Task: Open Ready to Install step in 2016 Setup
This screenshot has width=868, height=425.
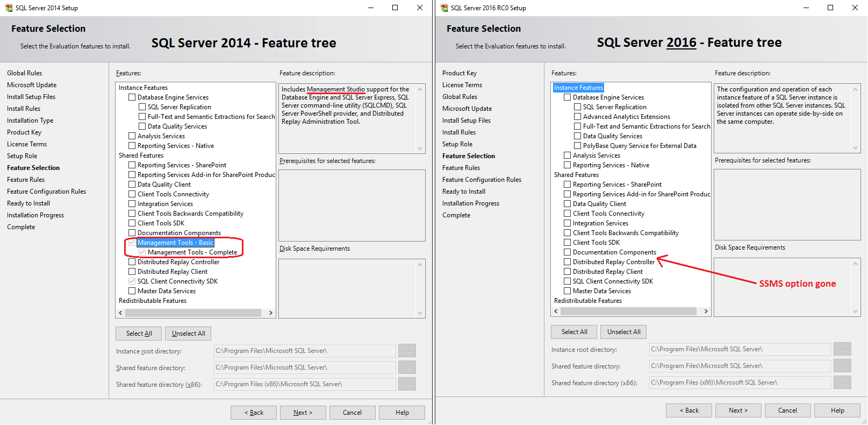Action: (x=464, y=192)
